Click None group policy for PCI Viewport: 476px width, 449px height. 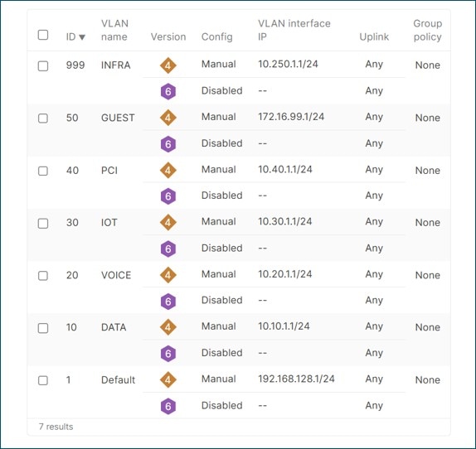point(427,171)
